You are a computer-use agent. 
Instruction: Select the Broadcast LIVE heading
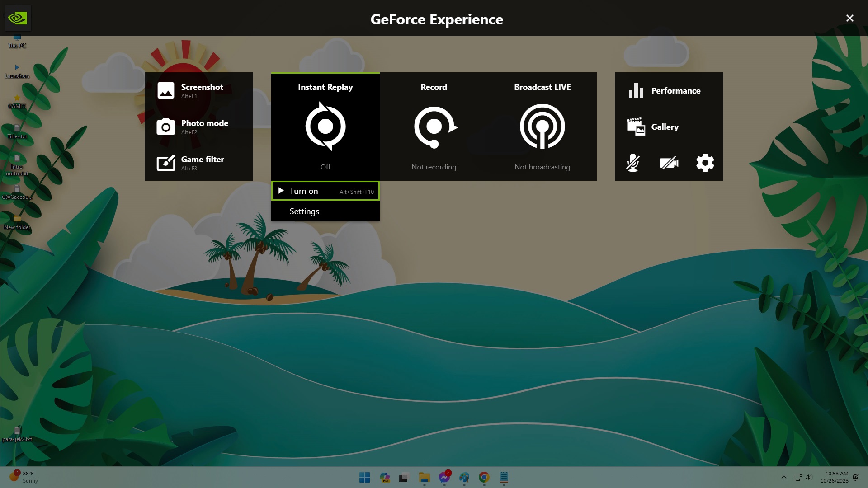click(x=542, y=87)
